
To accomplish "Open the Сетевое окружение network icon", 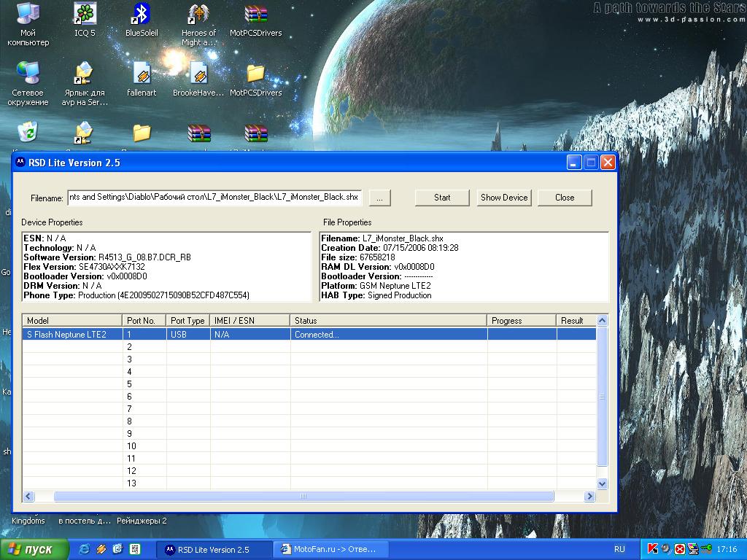I will [28, 84].
